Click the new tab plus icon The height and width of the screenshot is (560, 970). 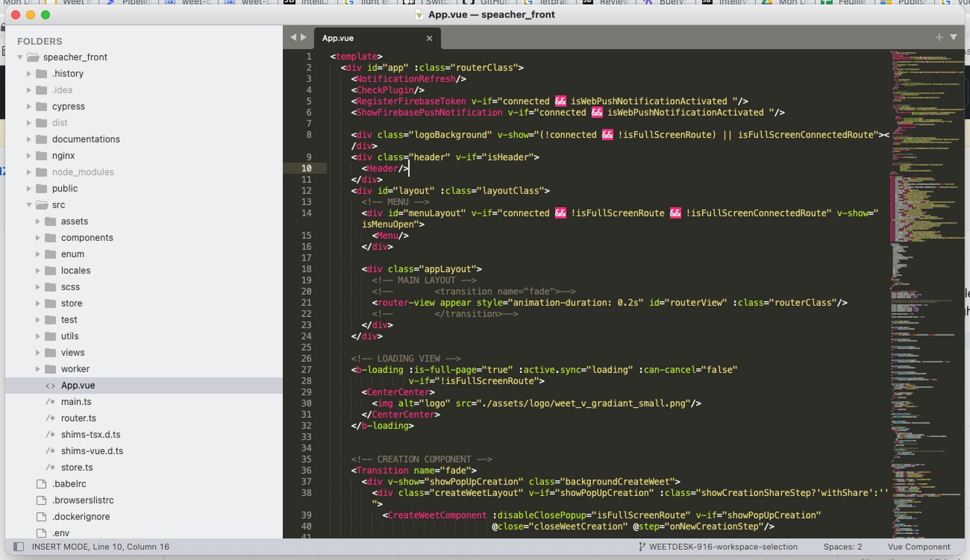[939, 37]
